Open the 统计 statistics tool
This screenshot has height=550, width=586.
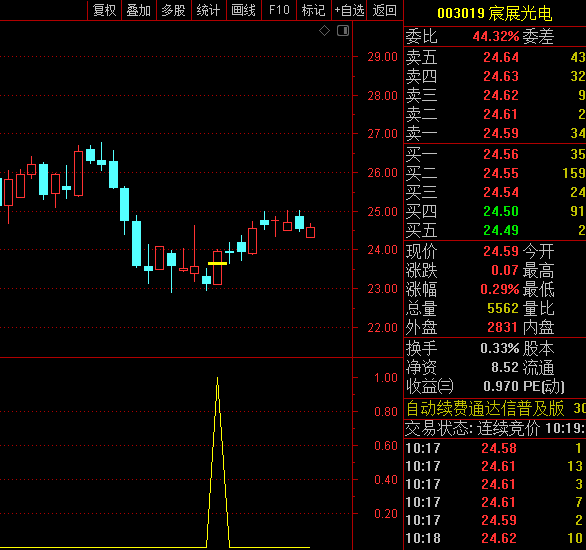208,10
